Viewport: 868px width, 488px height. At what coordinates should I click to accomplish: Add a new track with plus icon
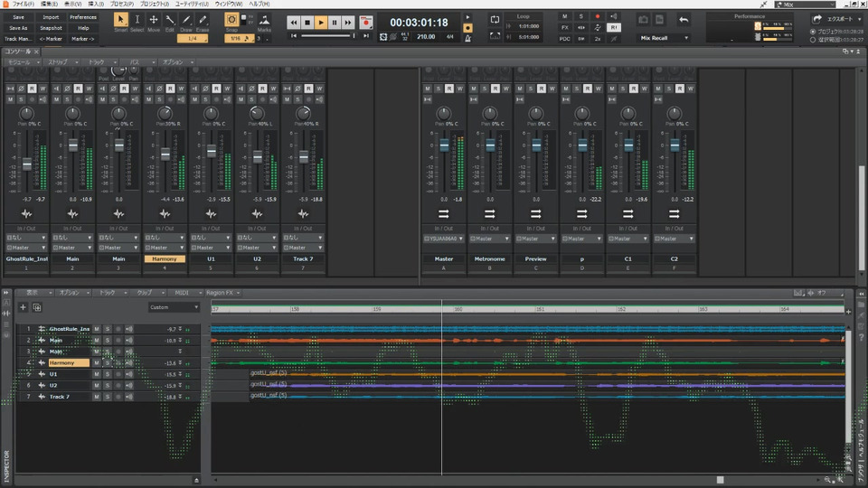23,307
